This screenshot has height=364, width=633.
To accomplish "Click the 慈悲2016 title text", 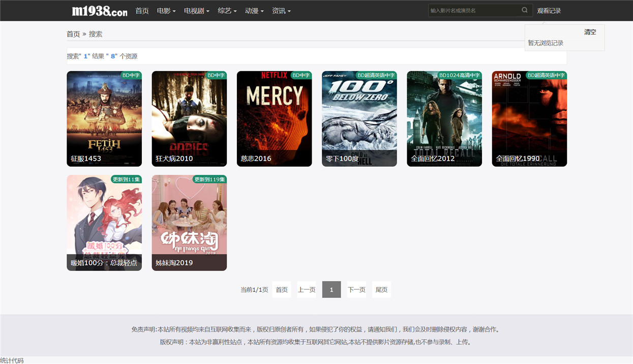I will [x=256, y=159].
